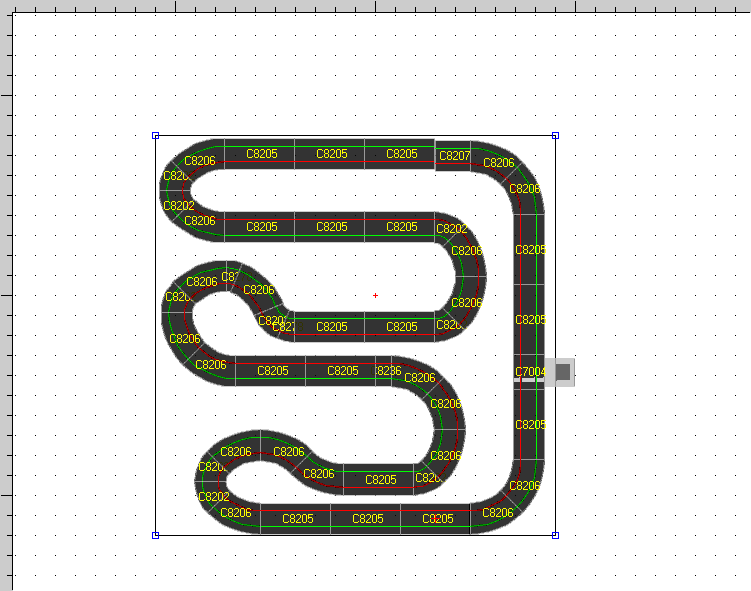Select the leftmost C8205 straight in top row
The image size is (751, 591).
(261, 154)
